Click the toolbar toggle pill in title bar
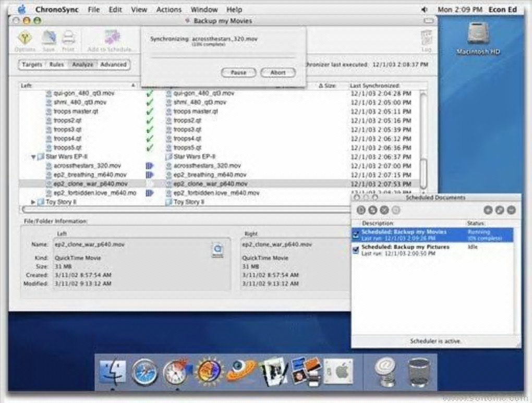This screenshot has height=403, width=532. (x=429, y=21)
